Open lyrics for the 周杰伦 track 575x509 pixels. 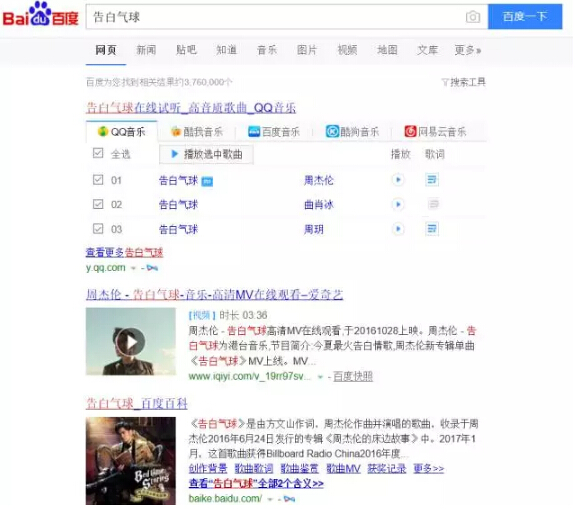point(432,180)
